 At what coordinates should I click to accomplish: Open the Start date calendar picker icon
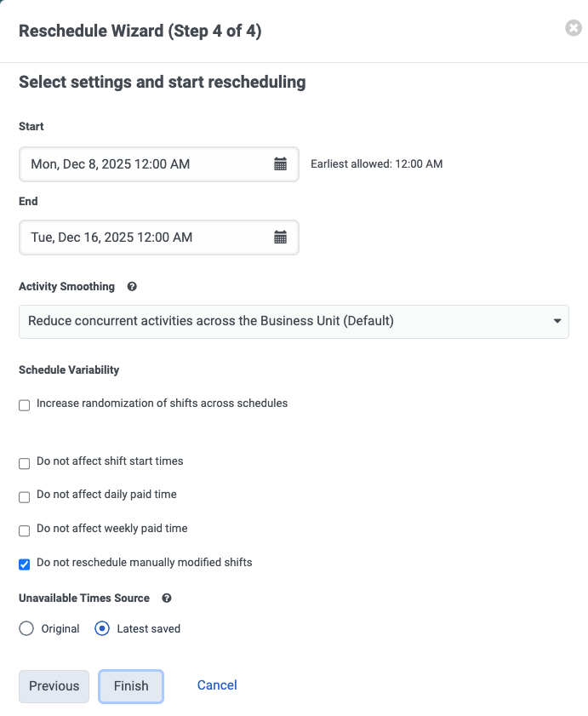[x=280, y=164]
